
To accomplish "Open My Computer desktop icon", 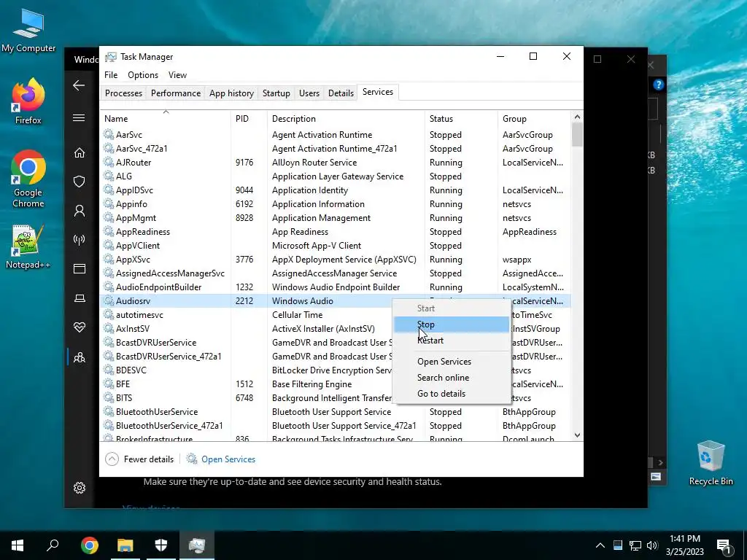I will point(28,30).
